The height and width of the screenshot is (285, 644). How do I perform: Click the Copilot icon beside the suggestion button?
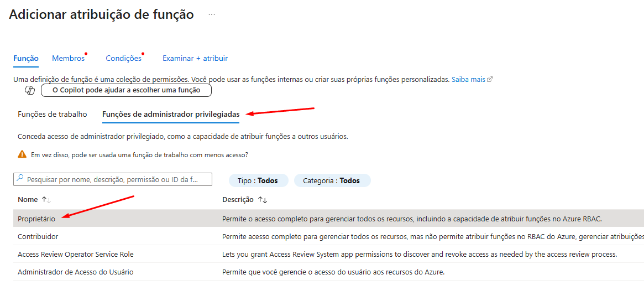(30, 90)
